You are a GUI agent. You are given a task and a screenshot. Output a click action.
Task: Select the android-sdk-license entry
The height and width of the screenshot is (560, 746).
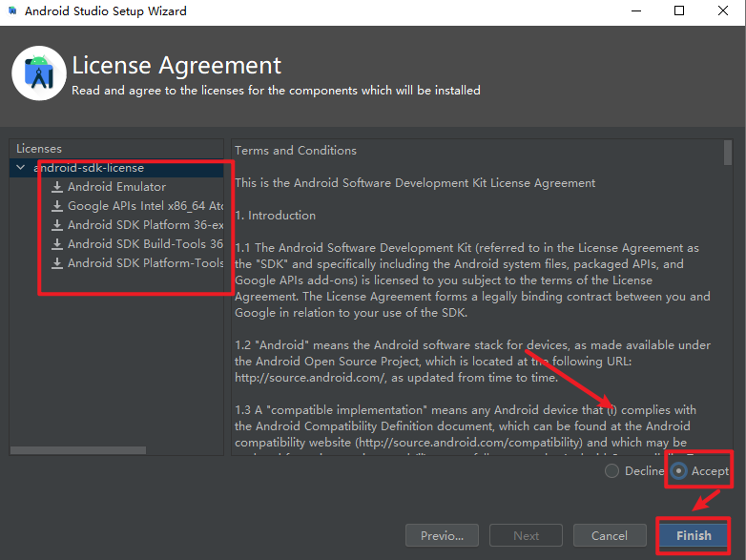[x=89, y=168]
